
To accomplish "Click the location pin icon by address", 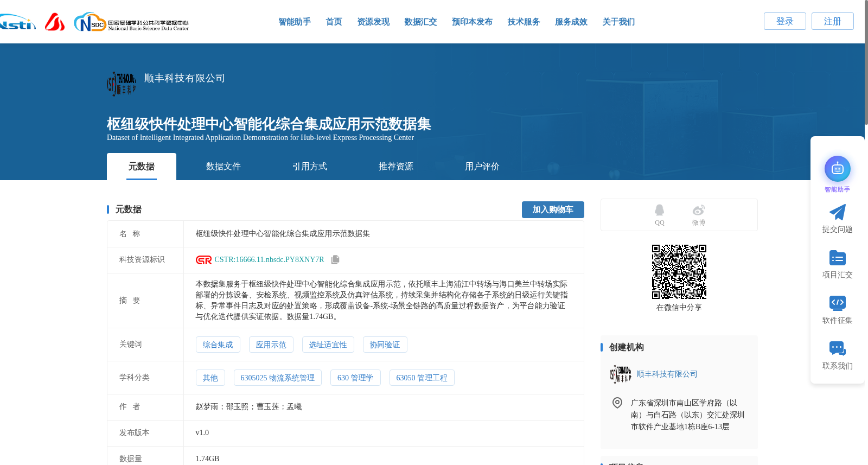I will (x=617, y=403).
